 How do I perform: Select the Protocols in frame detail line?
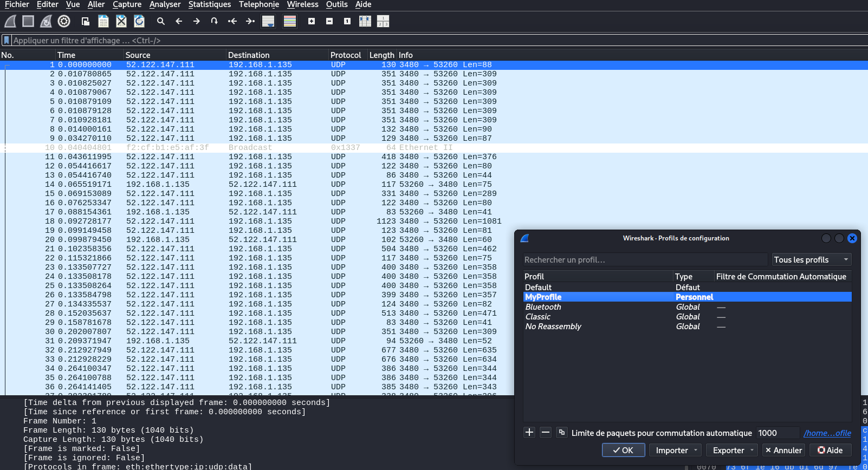click(138, 466)
